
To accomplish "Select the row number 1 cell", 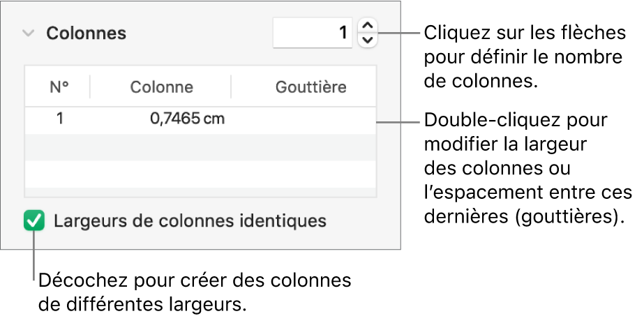I will 60,119.
